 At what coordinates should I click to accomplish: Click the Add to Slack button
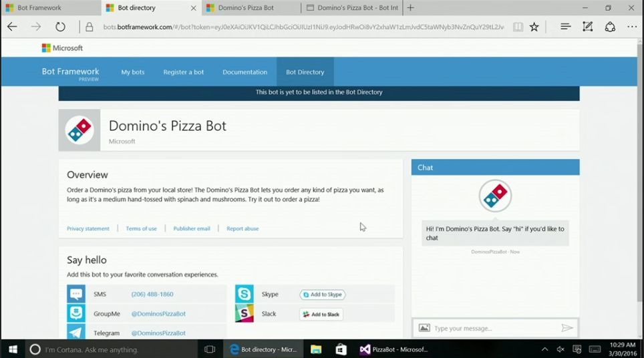pos(321,315)
